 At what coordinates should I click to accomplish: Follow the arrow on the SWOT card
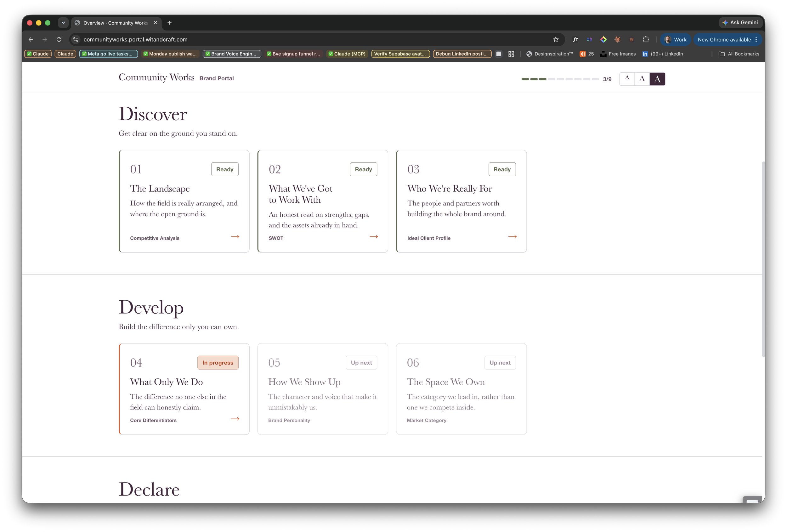coord(374,237)
